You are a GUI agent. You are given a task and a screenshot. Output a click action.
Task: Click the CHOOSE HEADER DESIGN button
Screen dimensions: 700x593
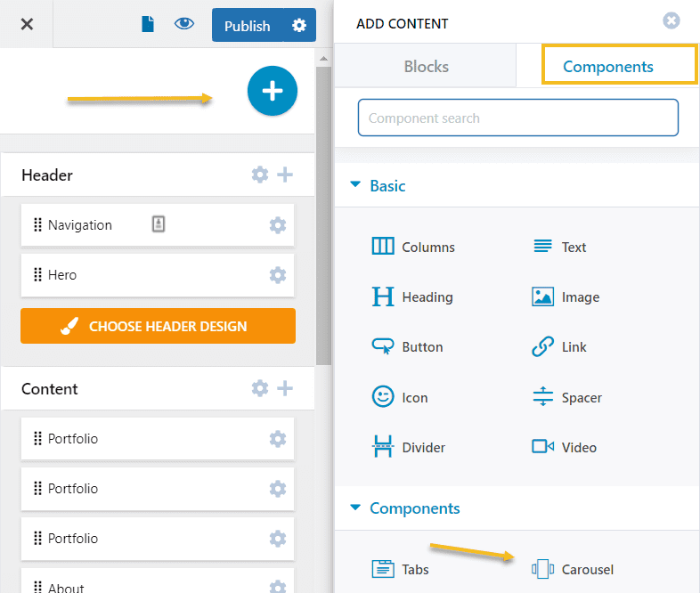(x=158, y=326)
